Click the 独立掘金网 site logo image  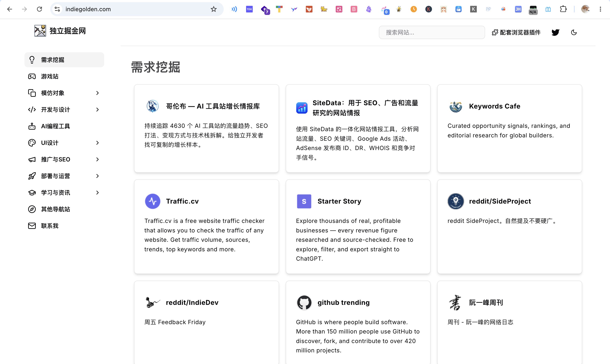point(40,31)
